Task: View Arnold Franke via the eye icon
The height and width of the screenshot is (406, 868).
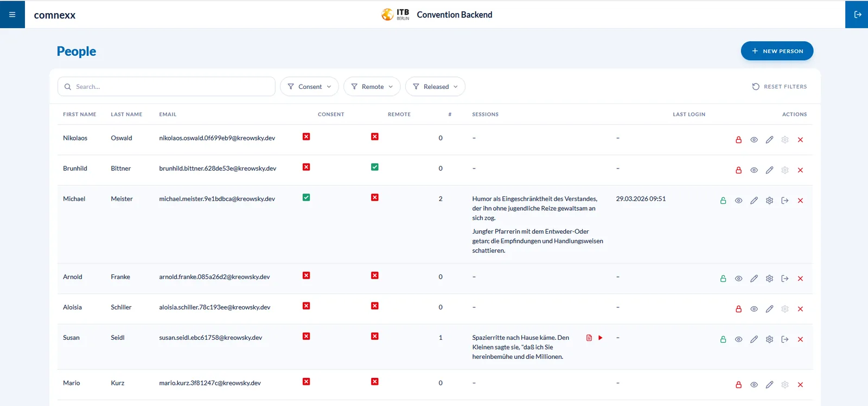Action: tap(738, 279)
